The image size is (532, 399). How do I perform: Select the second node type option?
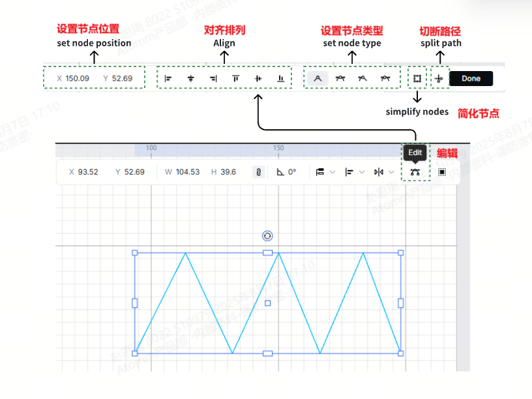click(x=340, y=78)
